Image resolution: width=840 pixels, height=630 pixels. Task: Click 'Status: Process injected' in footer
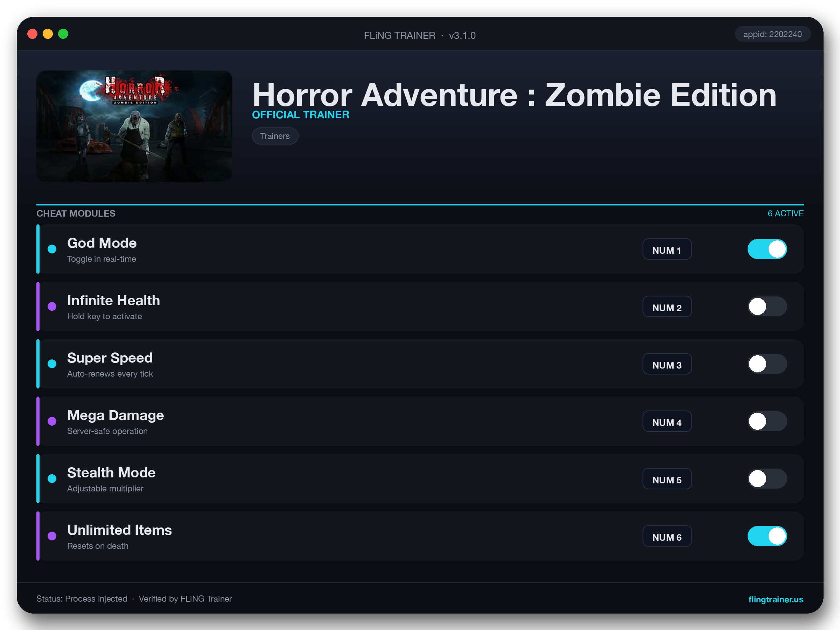pyautogui.click(x=82, y=599)
